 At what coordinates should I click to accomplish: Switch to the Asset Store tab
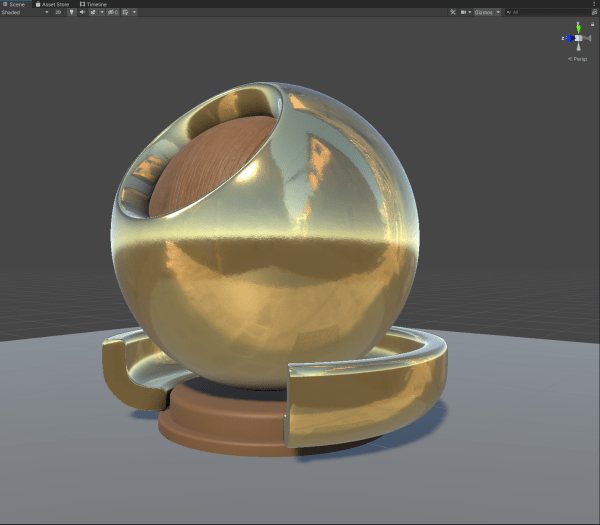click(53, 4)
